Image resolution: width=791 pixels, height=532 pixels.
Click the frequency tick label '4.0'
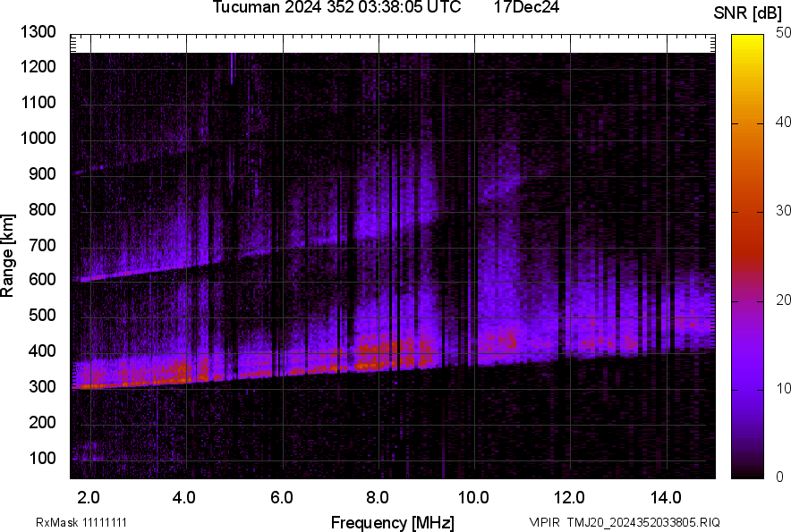click(184, 498)
